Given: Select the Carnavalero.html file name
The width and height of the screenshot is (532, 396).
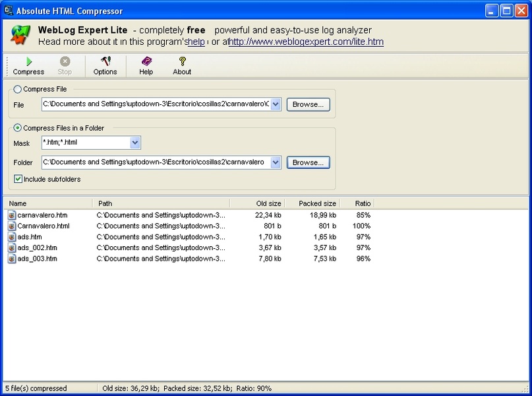Looking at the screenshot, I should [x=44, y=226].
